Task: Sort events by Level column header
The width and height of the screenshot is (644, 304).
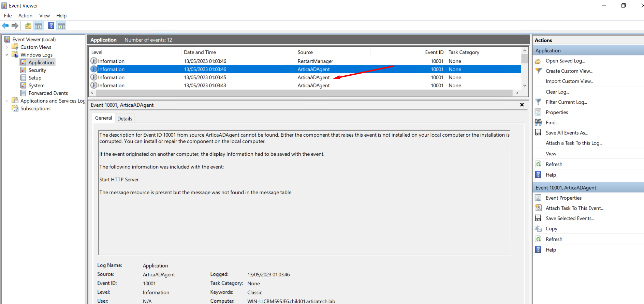Action: tap(135, 52)
